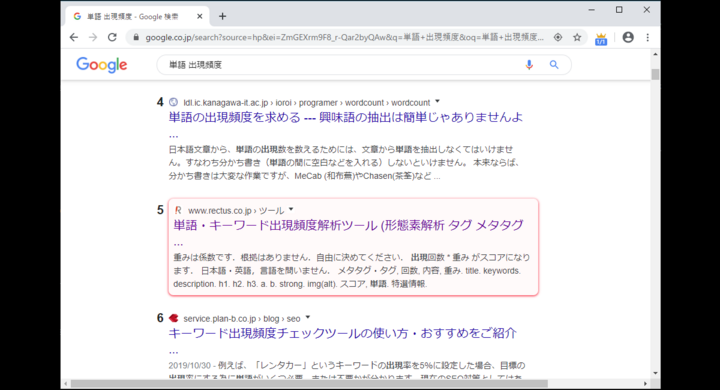Image resolution: width=720 pixels, height=390 pixels.
Task: Click the address bar URL
Action: pos(344,38)
